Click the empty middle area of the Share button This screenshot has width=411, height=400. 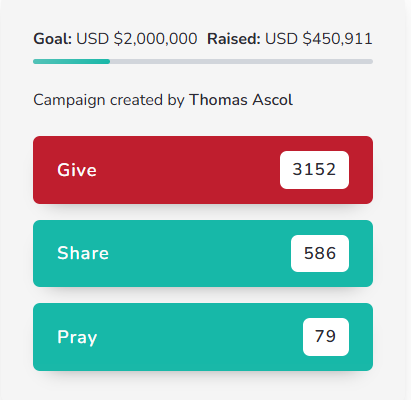point(200,253)
